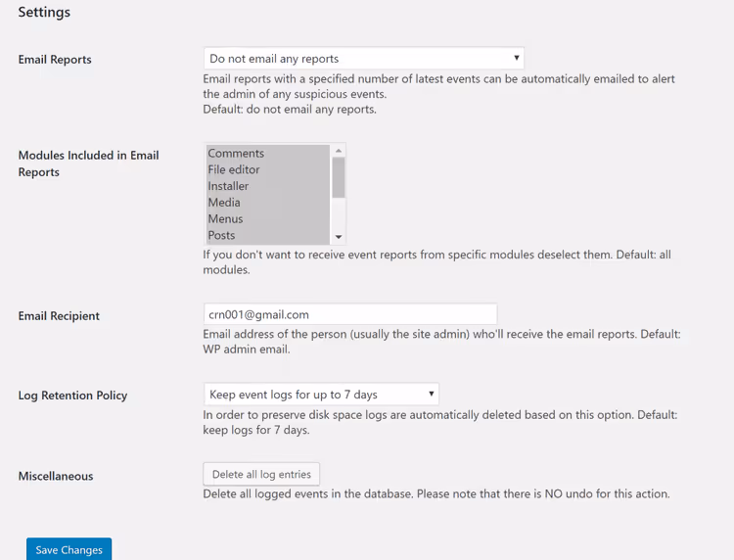The height and width of the screenshot is (560, 734).
Task: Click the Save Changes button
Action: (x=69, y=549)
